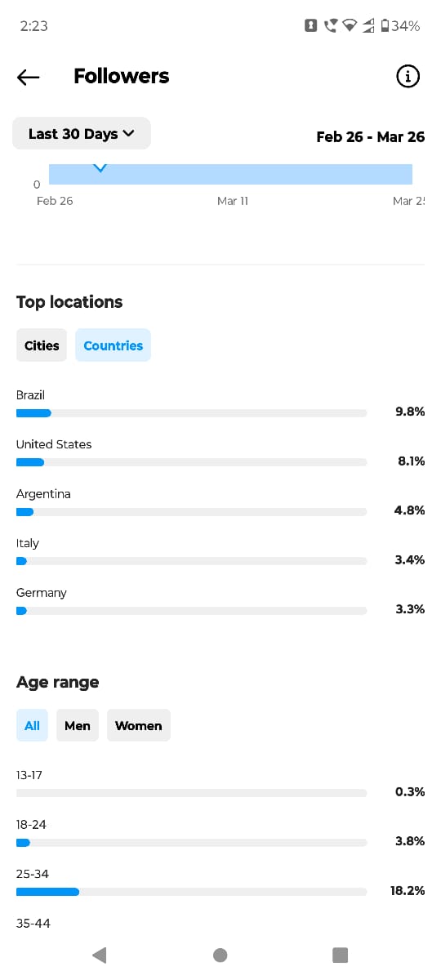Tap the 25-34 age range bar
This screenshot has width=441, height=980.
point(191,892)
